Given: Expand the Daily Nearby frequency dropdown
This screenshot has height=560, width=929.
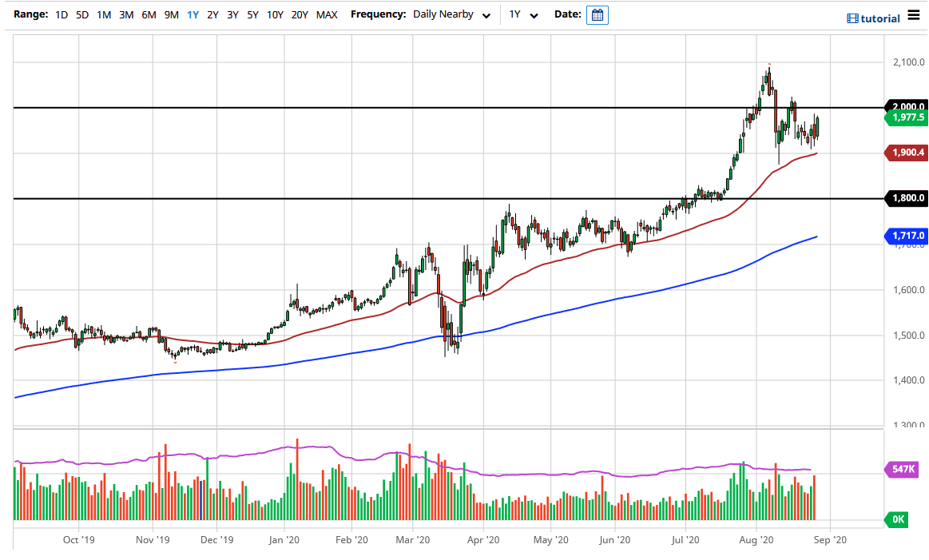Looking at the screenshot, I should point(451,15).
